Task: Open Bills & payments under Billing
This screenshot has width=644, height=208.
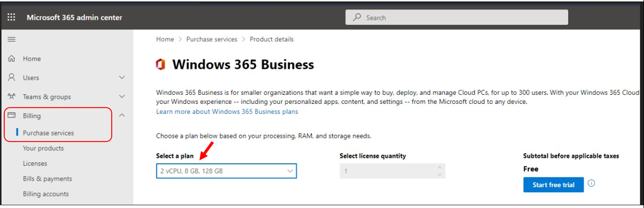Action: tap(48, 179)
